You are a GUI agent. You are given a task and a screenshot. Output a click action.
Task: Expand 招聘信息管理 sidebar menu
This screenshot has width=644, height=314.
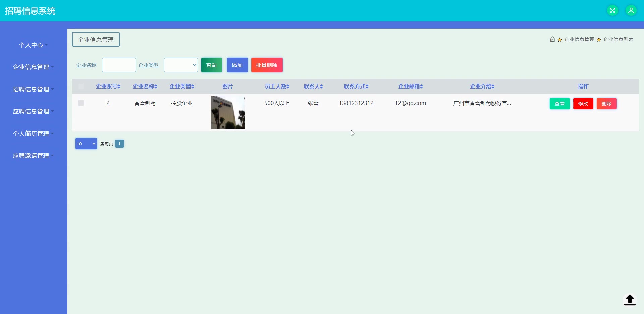pyautogui.click(x=33, y=89)
